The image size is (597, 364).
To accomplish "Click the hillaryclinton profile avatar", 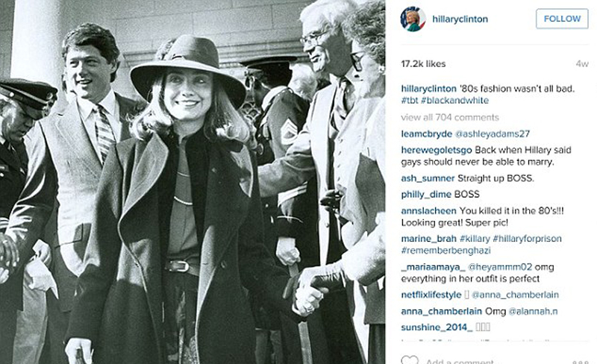I will pos(413,19).
